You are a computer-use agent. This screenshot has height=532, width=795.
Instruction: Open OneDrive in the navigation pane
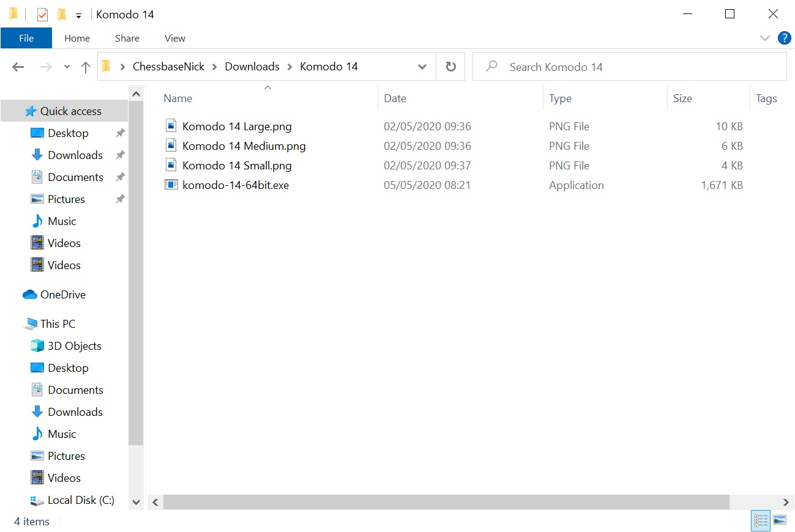coord(62,295)
